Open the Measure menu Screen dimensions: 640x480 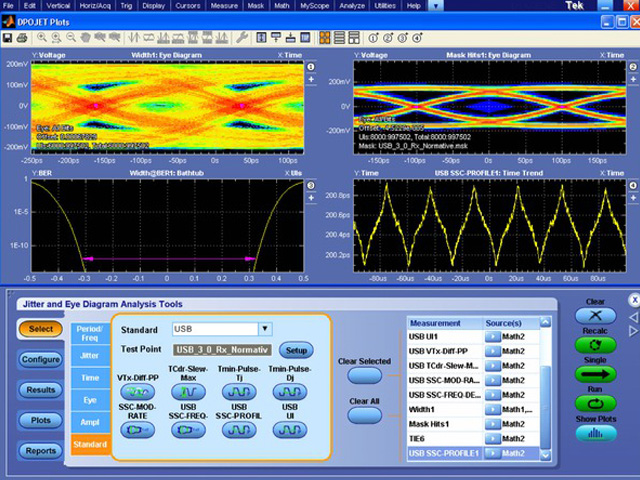[224, 6]
